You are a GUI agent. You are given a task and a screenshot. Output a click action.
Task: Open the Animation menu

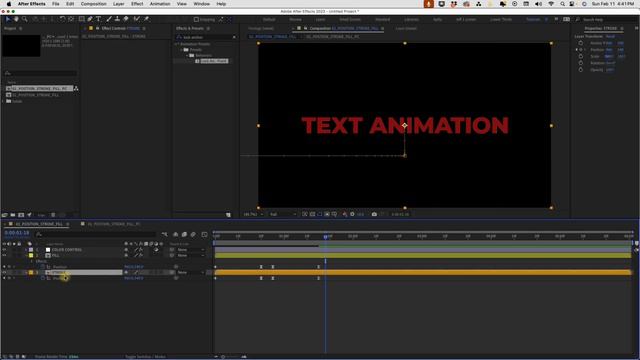[x=160, y=4]
